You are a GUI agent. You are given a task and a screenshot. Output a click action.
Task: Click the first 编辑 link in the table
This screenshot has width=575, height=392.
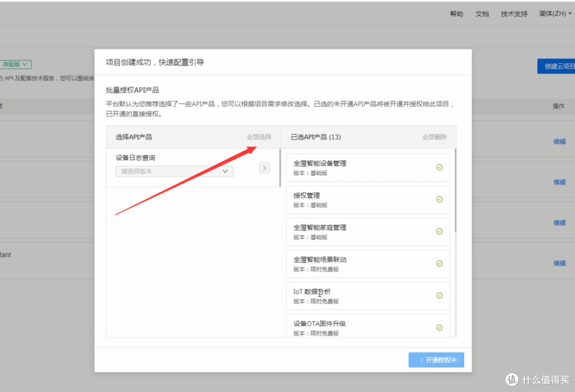560,141
